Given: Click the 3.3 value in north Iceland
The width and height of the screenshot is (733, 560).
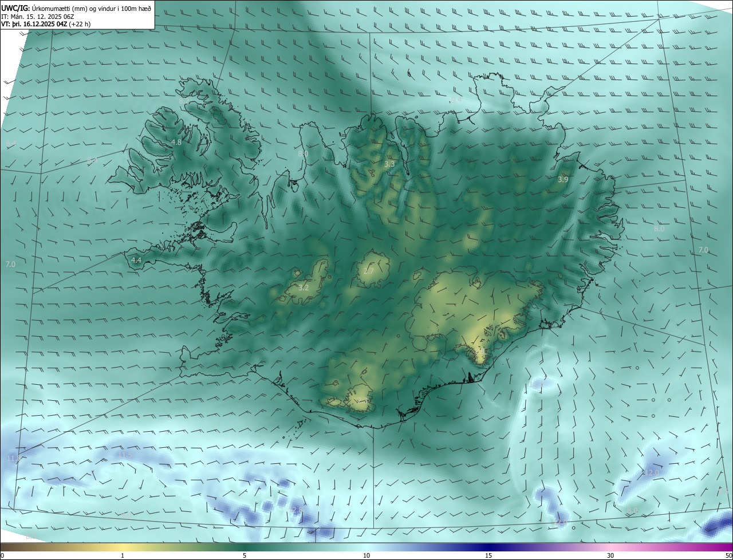Looking at the screenshot, I should pyautogui.click(x=389, y=164).
